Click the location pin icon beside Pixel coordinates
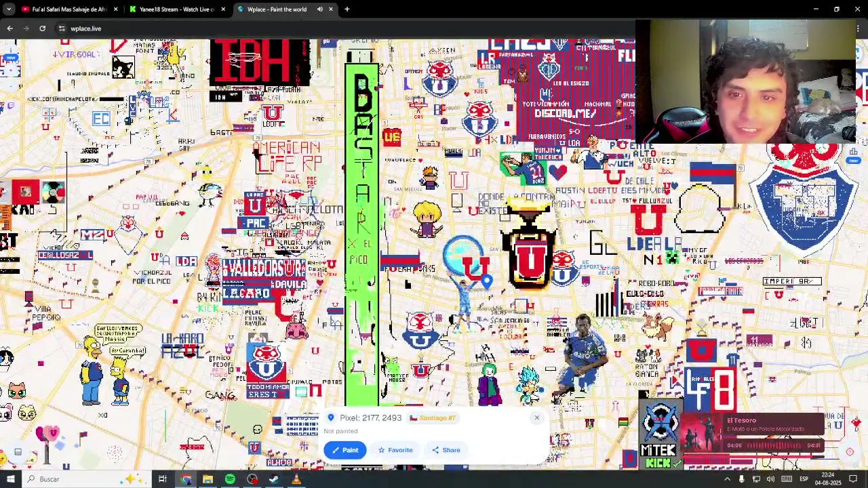The height and width of the screenshot is (488, 868). pyautogui.click(x=331, y=418)
